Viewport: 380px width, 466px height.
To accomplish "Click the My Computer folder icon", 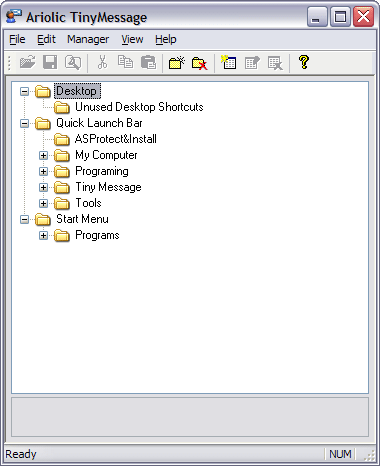I will tap(62, 155).
